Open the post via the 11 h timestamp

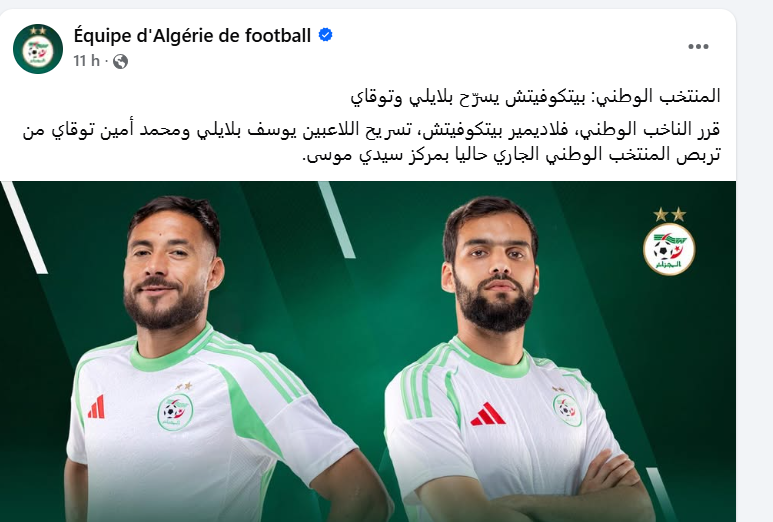86,61
